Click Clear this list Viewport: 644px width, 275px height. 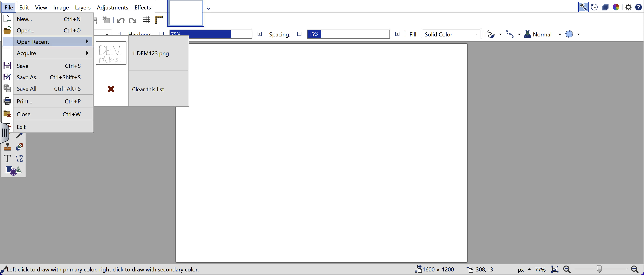click(148, 89)
